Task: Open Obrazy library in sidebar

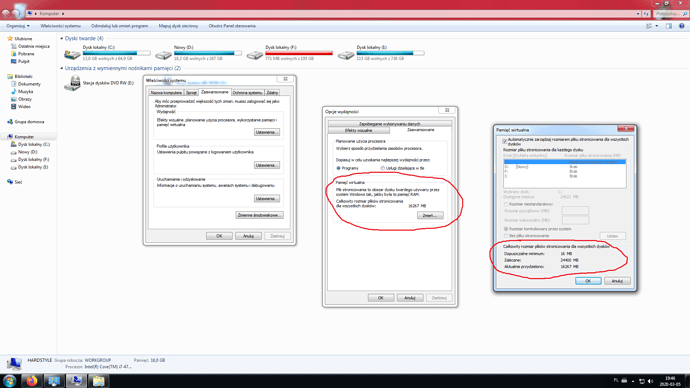Action: click(x=25, y=99)
